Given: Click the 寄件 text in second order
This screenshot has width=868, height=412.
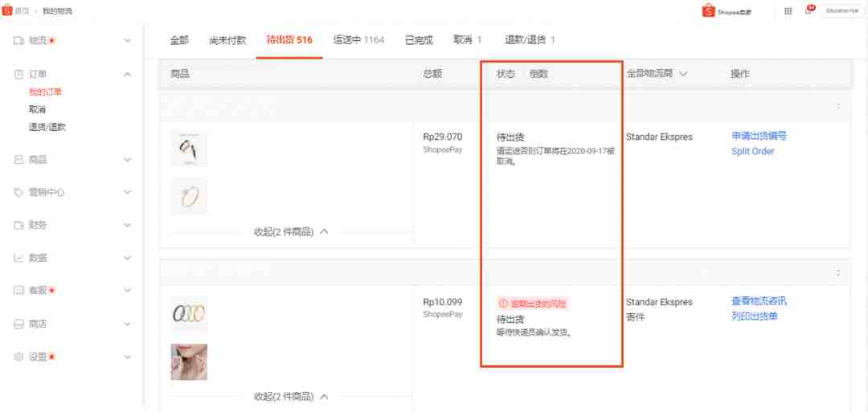Looking at the screenshot, I should (x=636, y=318).
